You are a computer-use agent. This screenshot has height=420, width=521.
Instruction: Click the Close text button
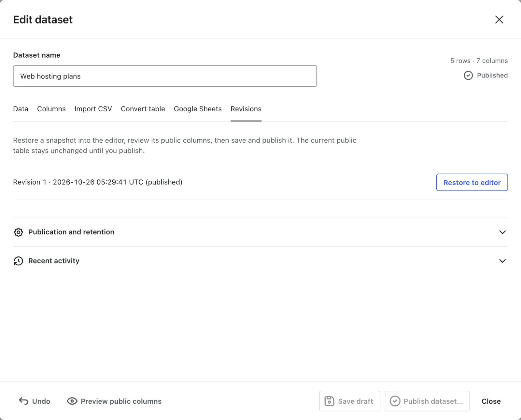click(x=491, y=401)
